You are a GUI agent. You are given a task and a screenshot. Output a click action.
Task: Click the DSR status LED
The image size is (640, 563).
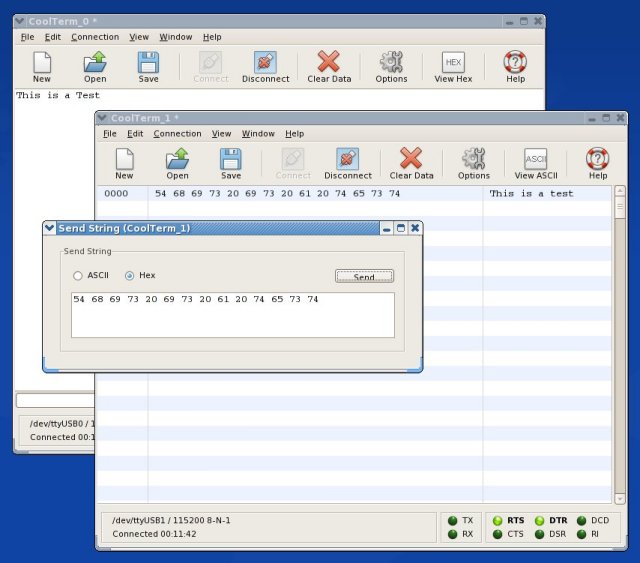pos(540,534)
